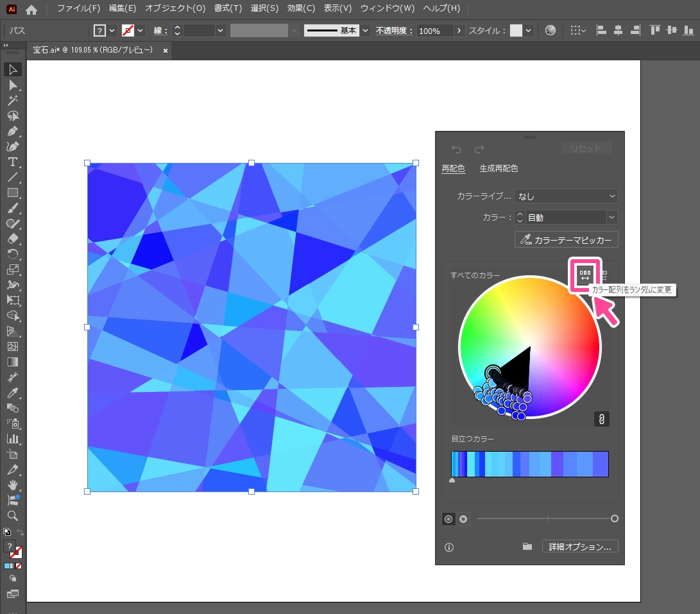Screen dimensions: 700x614
Task: Select the Zoom magnifier tool
Action: click(x=12, y=516)
